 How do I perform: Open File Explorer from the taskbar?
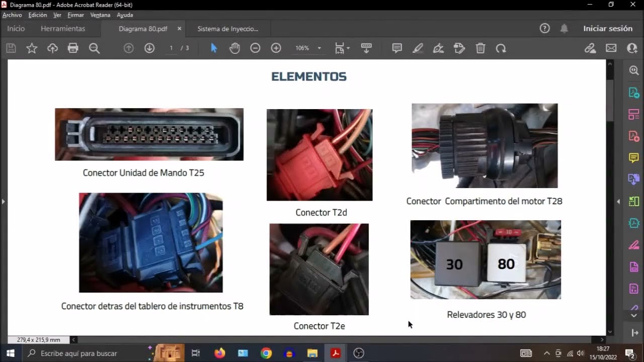312,353
